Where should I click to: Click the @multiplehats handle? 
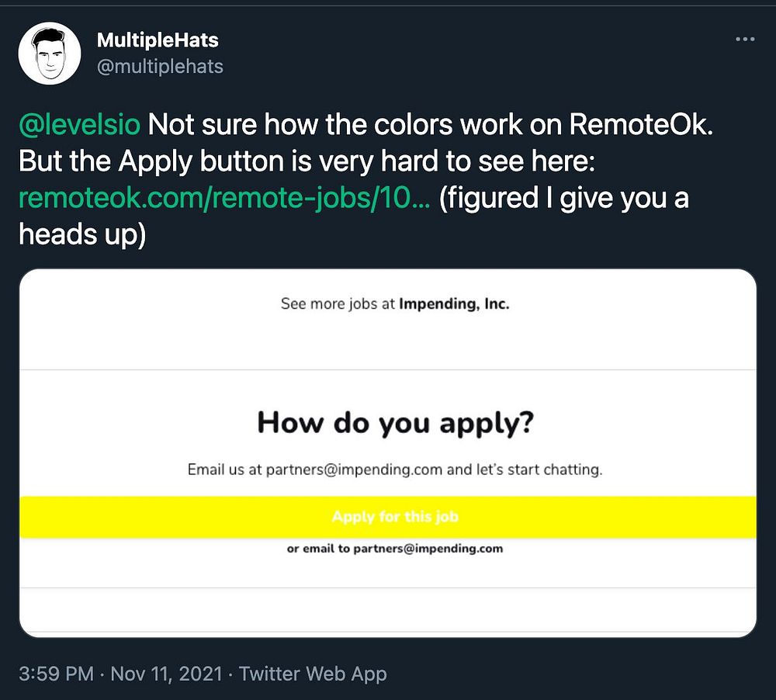160,66
